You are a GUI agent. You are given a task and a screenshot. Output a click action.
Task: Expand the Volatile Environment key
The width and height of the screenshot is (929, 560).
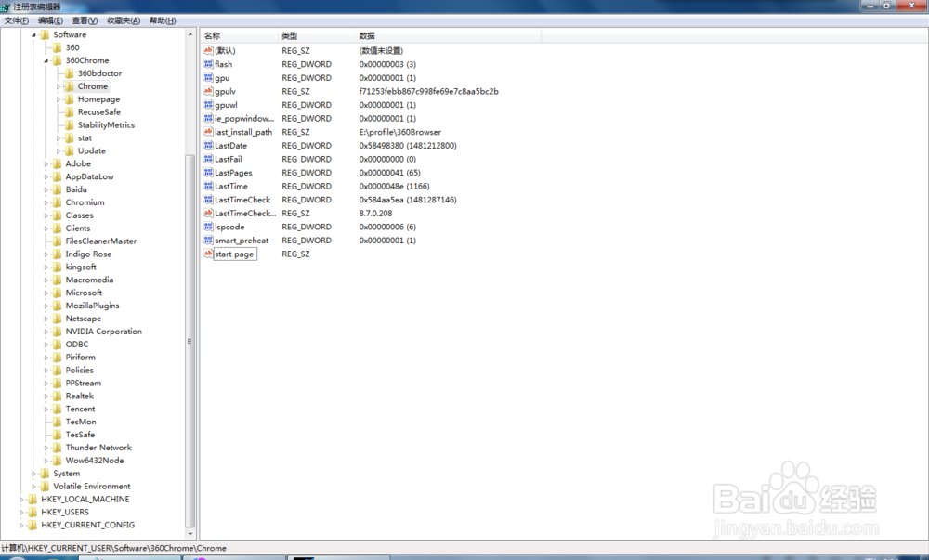(x=33, y=487)
